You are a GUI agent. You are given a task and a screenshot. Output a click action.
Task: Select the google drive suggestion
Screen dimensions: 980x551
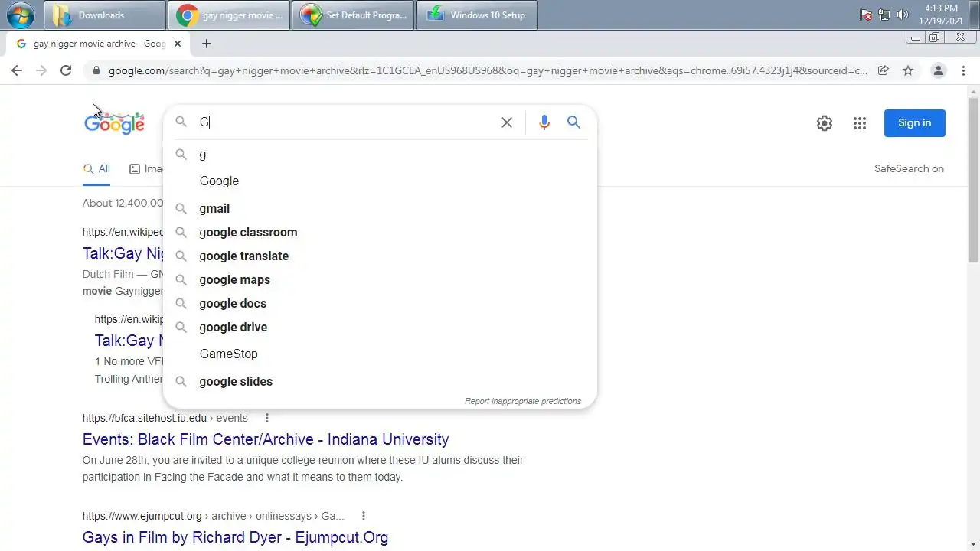[380, 327]
